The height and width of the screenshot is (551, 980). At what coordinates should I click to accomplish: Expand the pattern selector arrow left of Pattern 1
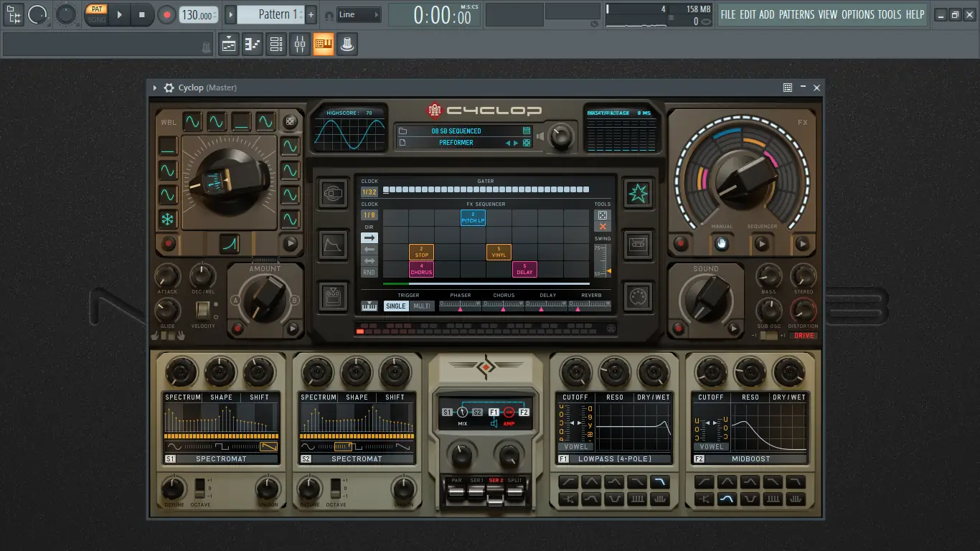coord(230,14)
